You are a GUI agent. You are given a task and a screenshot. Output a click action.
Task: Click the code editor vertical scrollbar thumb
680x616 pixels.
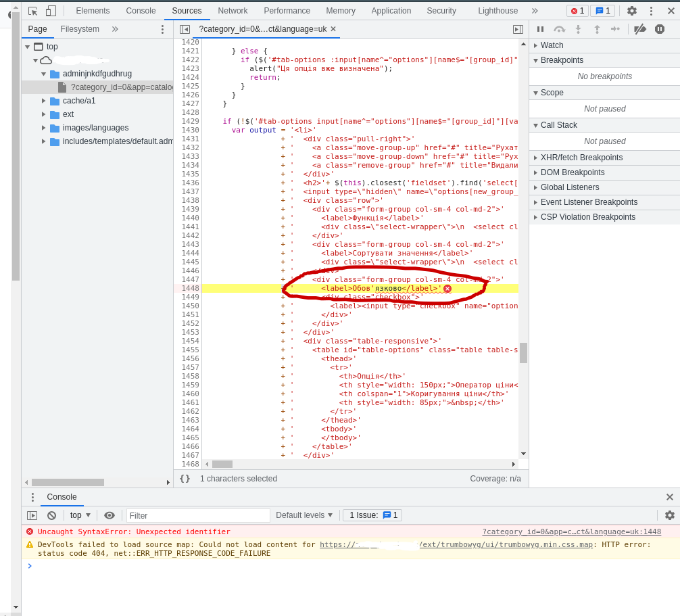tap(523, 353)
